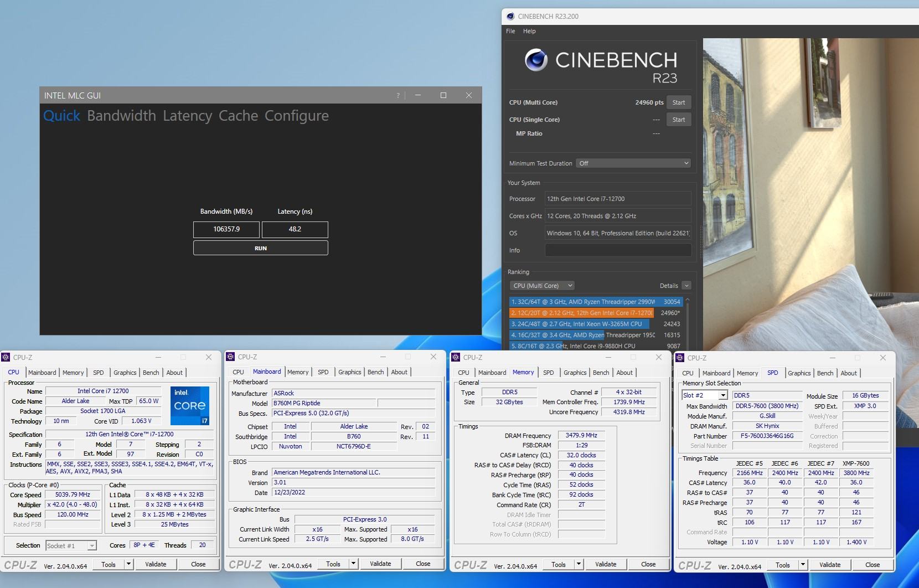Screen dimensions: 919x588
Task: Open the CPU (Multi Core) ranking dropdown
Action: coord(542,286)
